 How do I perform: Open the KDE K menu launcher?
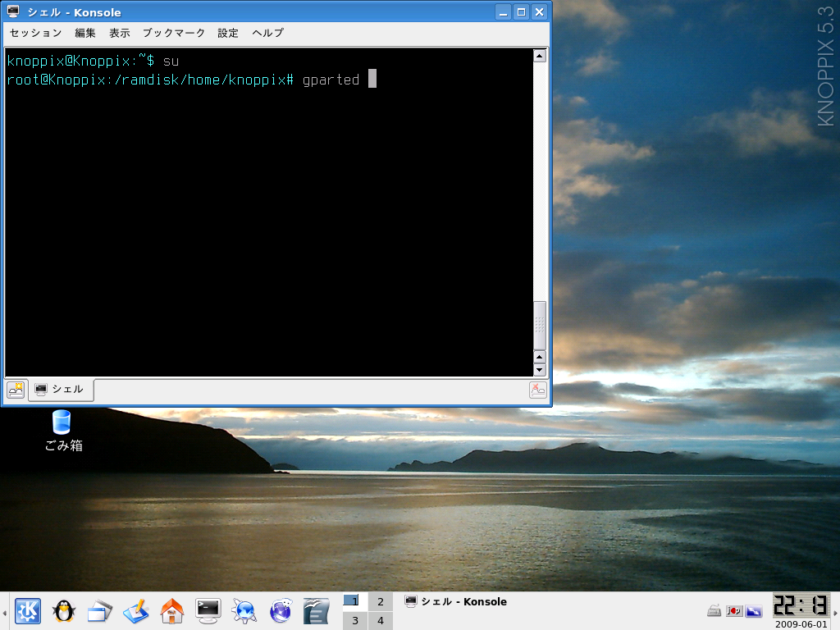tap(27, 610)
